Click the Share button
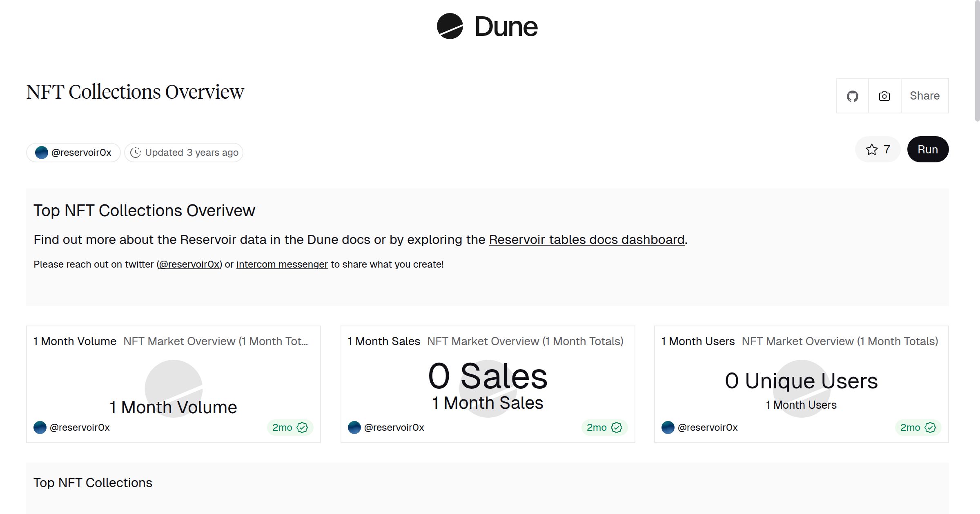 tap(924, 96)
